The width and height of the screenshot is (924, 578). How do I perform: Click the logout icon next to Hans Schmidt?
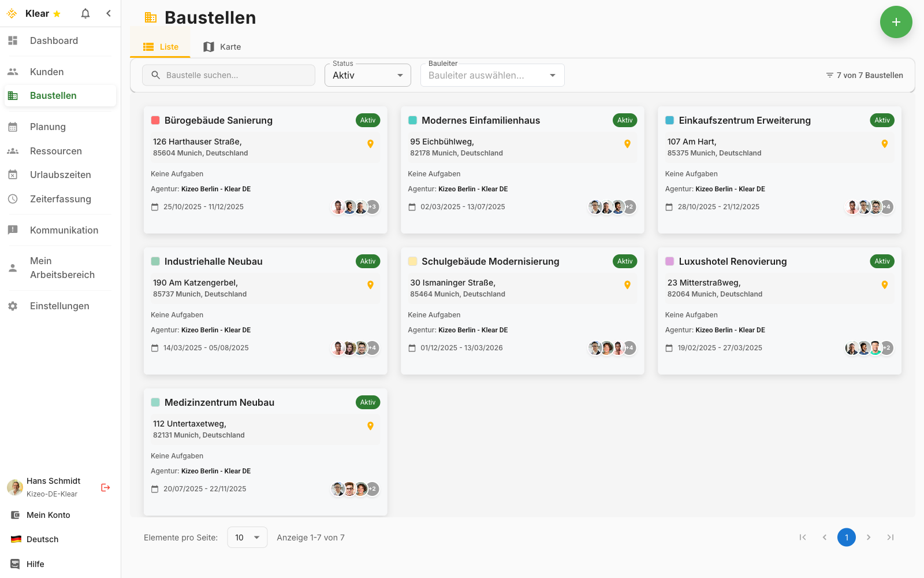click(x=105, y=487)
